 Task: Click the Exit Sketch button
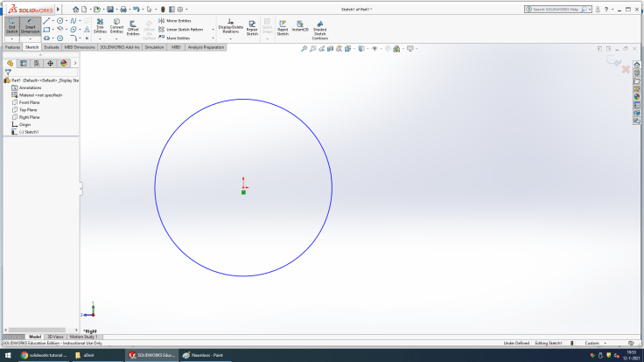click(x=12, y=28)
